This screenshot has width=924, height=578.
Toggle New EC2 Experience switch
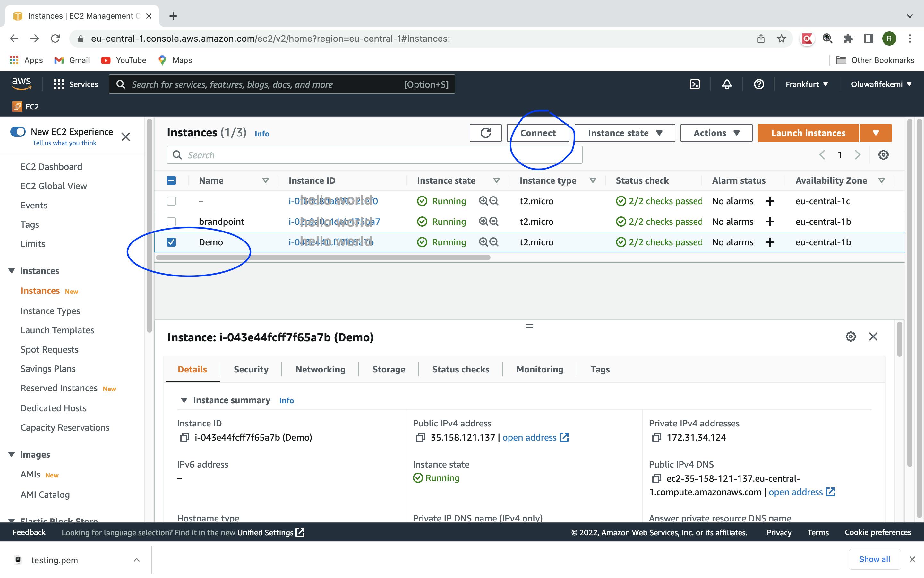(x=18, y=132)
